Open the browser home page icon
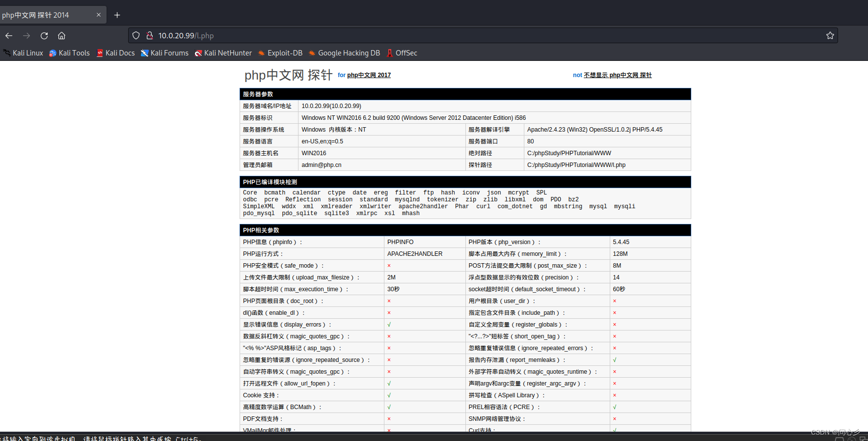Screen dimensions: 868x441 pos(61,35)
